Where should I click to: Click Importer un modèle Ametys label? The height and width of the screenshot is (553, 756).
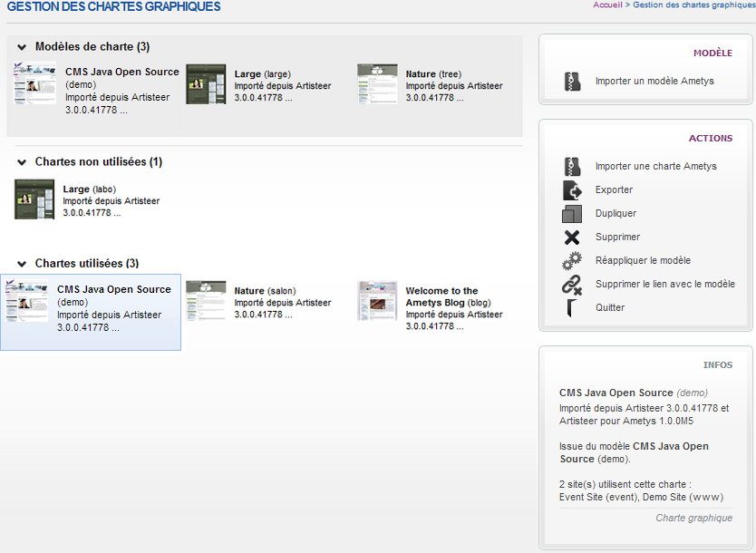pos(654,81)
